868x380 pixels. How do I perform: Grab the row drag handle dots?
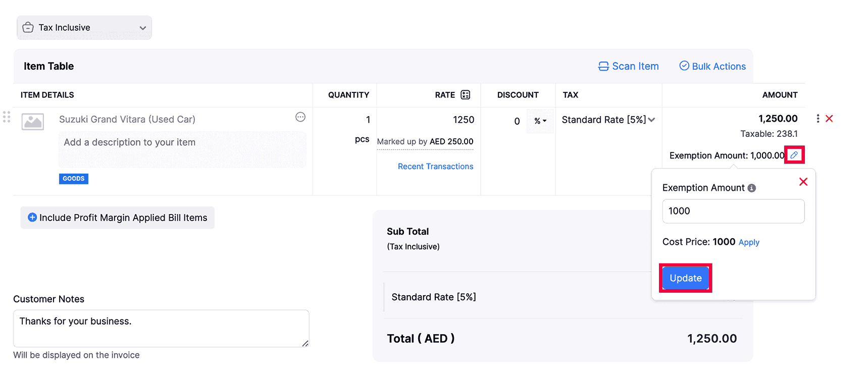pyautogui.click(x=7, y=117)
